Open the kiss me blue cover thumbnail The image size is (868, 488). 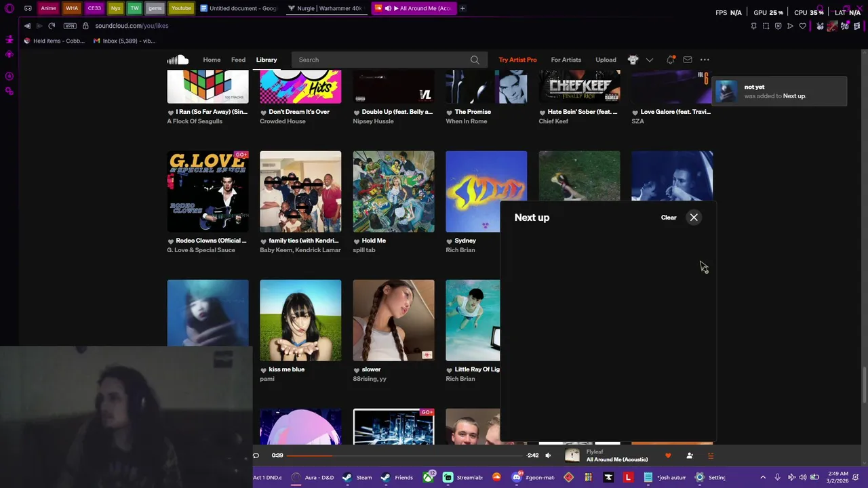pyautogui.click(x=300, y=320)
